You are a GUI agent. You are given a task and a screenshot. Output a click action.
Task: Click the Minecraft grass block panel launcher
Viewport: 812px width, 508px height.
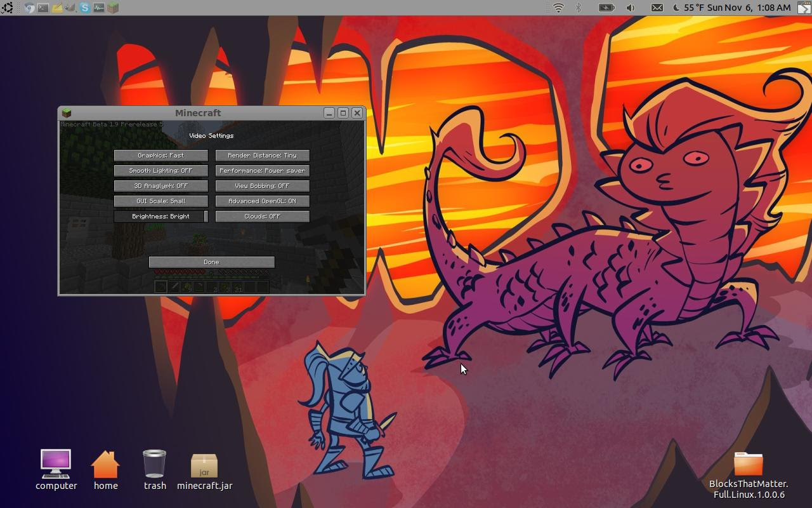113,8
